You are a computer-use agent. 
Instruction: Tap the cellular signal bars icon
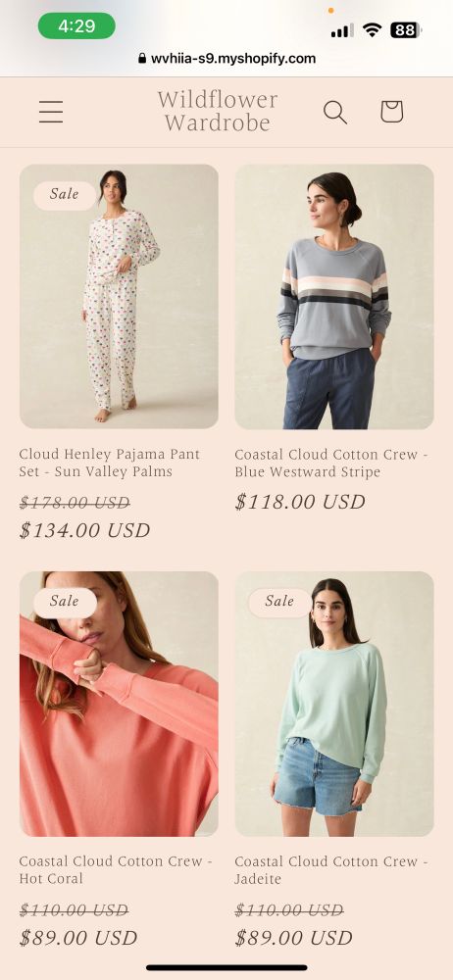(x=342, y=30)
